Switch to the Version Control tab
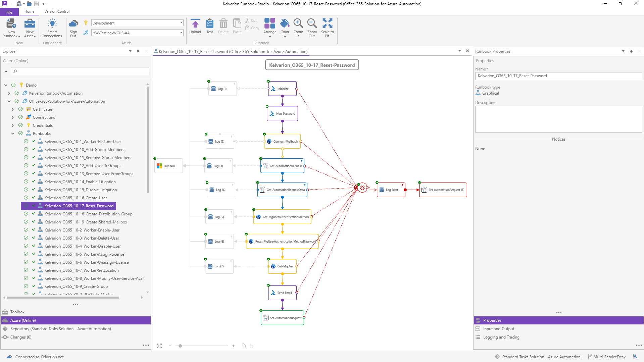 [57, 11]
